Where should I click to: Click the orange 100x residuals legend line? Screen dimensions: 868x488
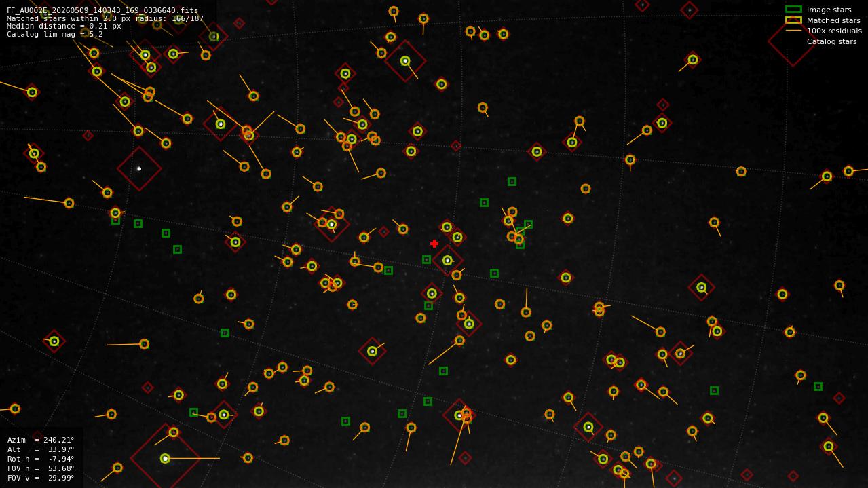coord(793,31)
